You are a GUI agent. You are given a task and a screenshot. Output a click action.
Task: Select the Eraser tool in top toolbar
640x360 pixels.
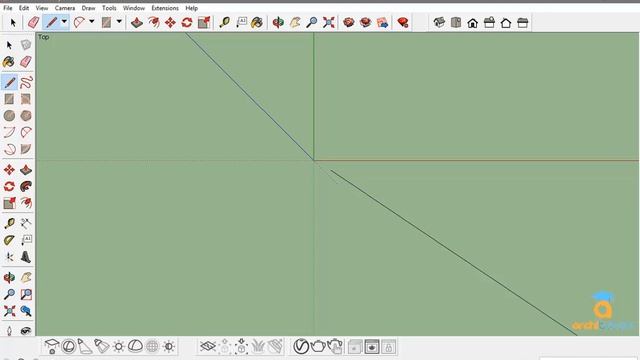(x=33, y=22)
